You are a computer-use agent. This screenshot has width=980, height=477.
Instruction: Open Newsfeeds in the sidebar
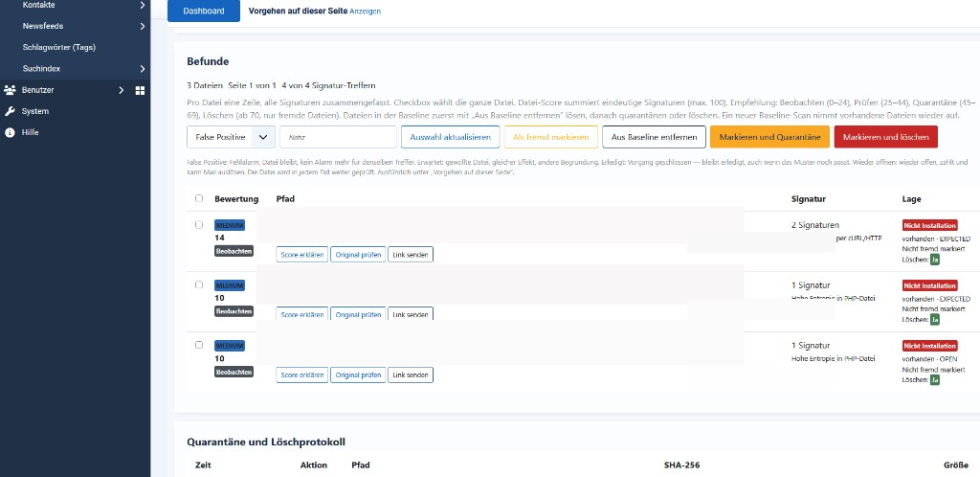tap(42, 26)
